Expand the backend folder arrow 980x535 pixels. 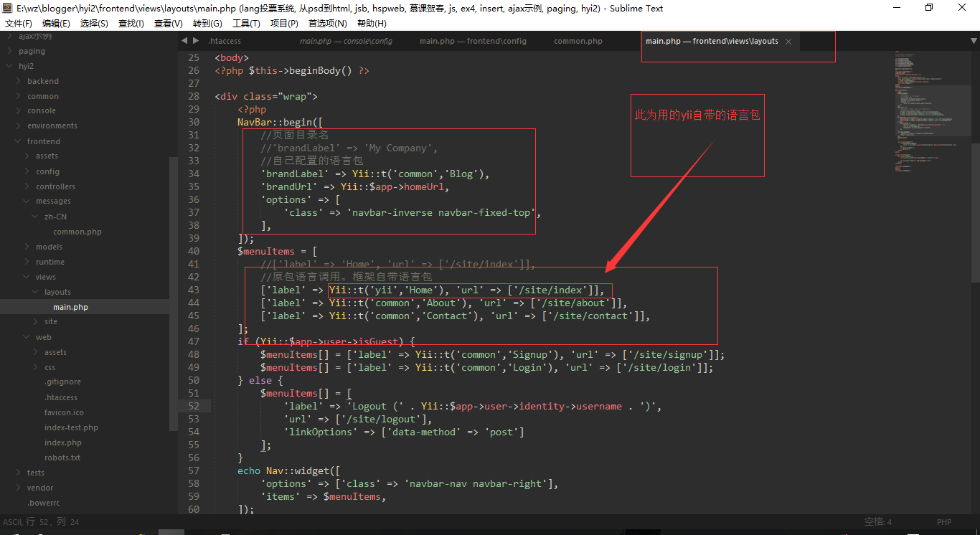pyautogui.click(x=19, y=81)
